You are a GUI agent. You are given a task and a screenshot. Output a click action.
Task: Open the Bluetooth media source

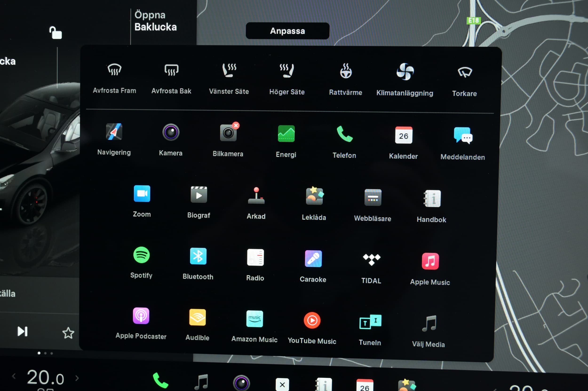tap(198, 264)
